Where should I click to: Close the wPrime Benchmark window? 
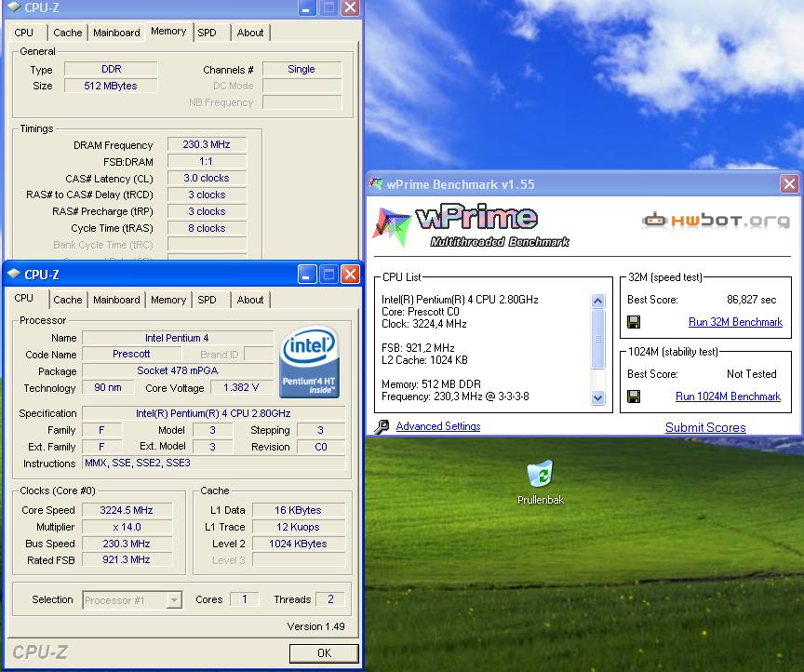point(789,183)
